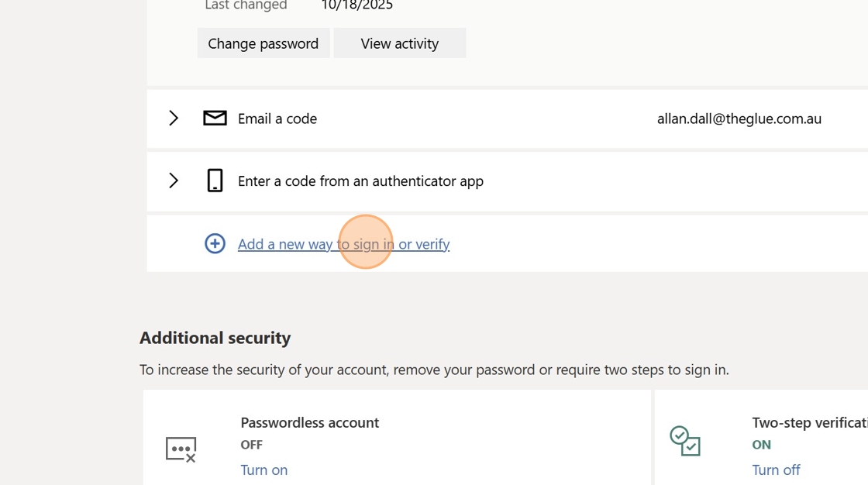The height and width of the screenshot is (485, 868).
Task: Click the OFF status under Passwordless account
Action: coord(251,445)
